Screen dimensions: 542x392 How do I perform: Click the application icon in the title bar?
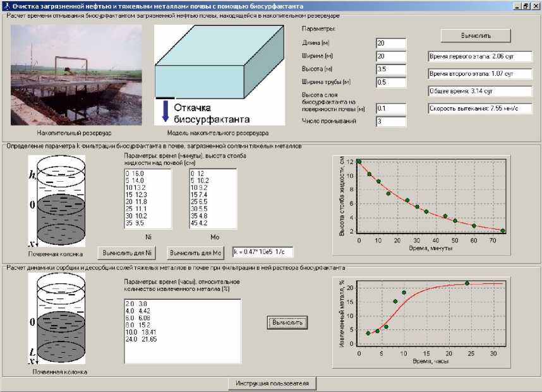coord(6,5)
